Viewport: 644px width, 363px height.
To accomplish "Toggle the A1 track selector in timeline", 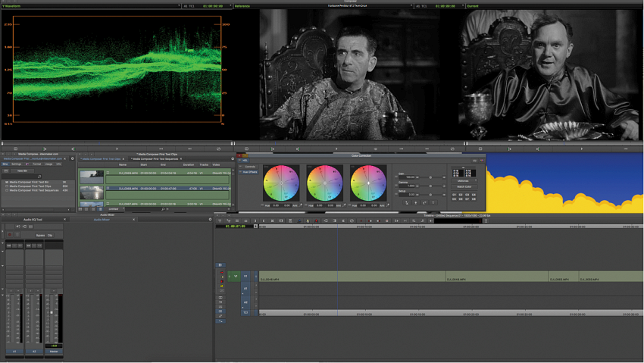I will tap(245, 288).
